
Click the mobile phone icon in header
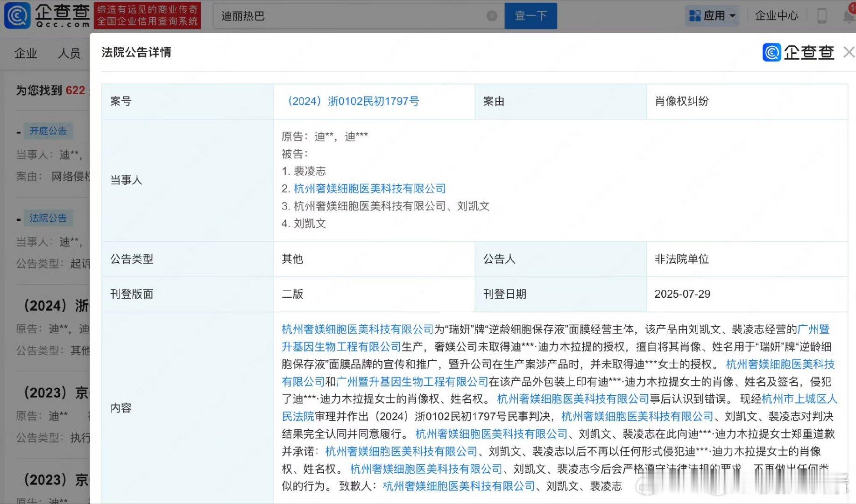coord(822,16)
